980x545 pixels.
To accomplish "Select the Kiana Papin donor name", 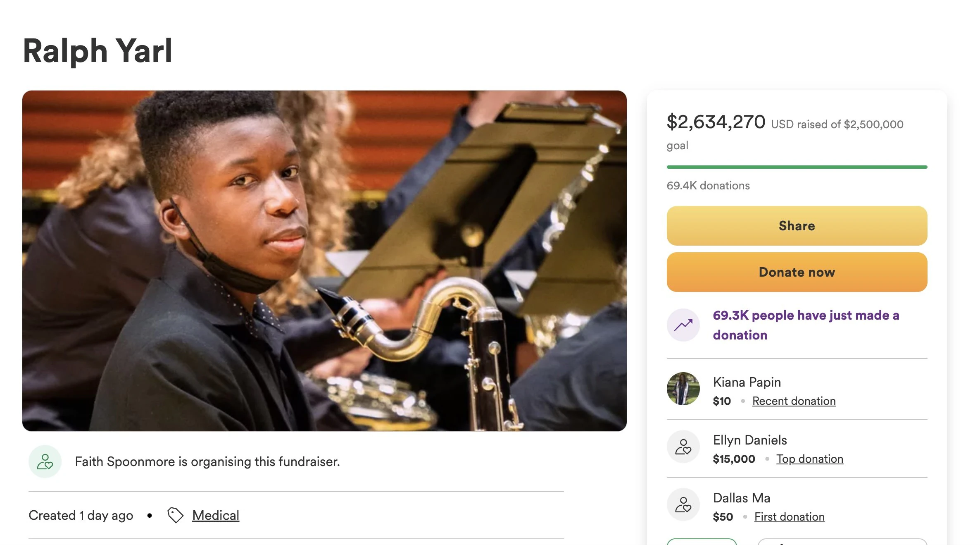I will pyautogui.click(x=747, y=382).
